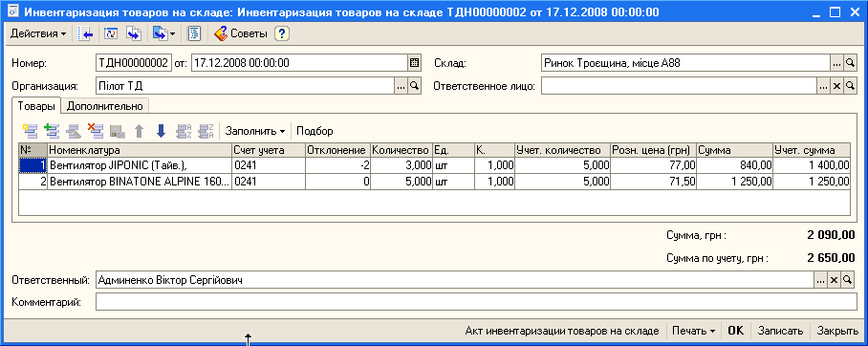Click the Склад field Ринок Троєщина
The width and height of the screenshot is (868, 346).
pos(685,63)
